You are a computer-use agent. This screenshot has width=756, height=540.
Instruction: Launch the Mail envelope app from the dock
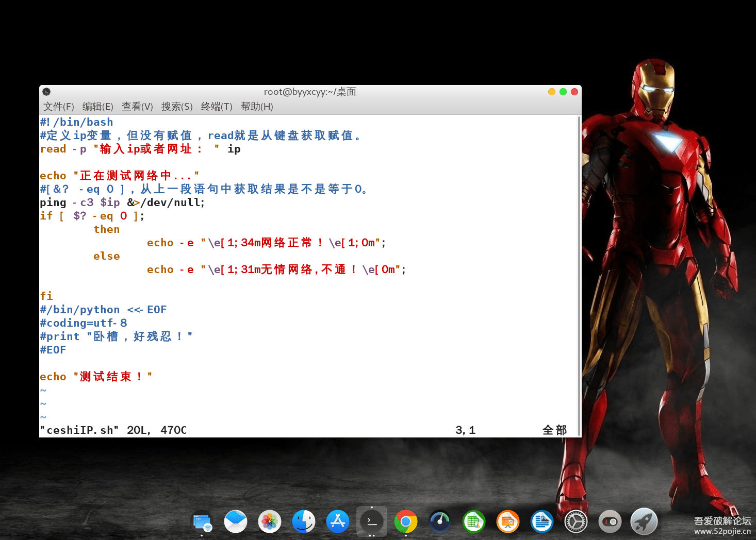coord(236,522)
